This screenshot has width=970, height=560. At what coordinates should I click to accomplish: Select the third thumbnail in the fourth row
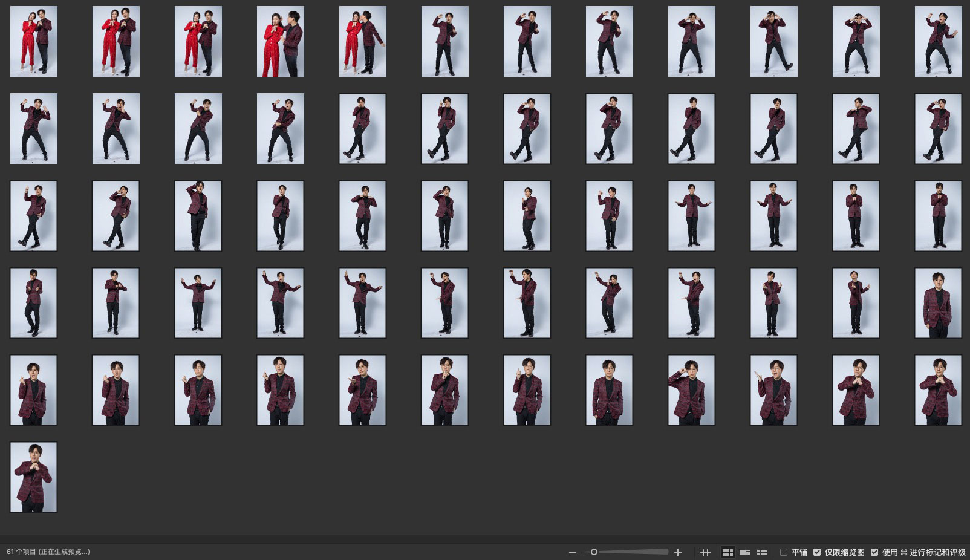click(x=198, y=303)
